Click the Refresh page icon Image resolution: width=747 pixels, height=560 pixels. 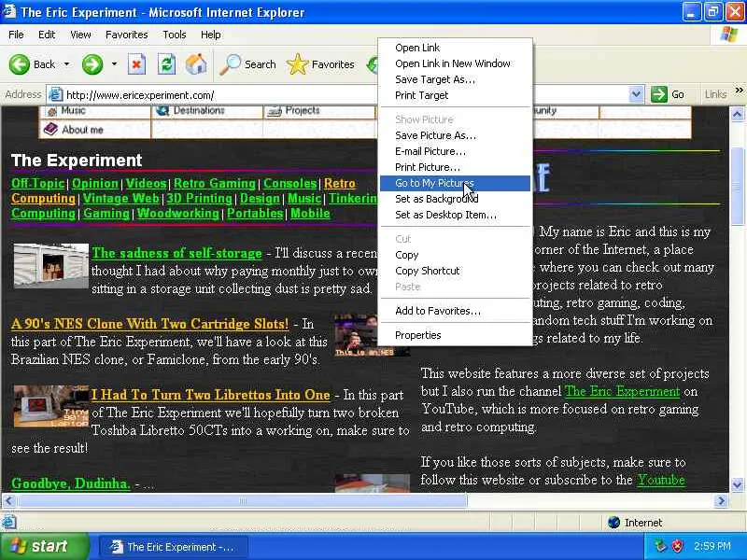(166, 64)
